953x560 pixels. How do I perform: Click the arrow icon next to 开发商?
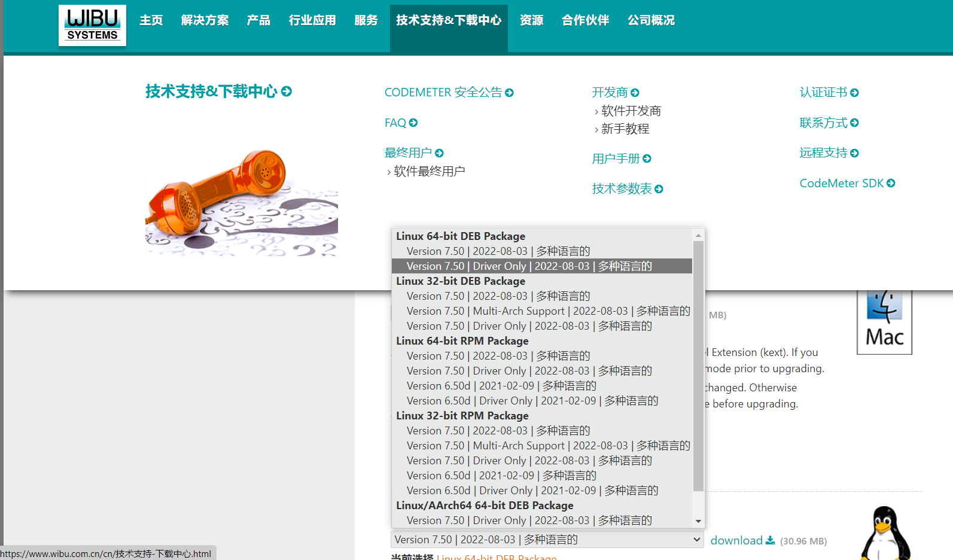point(635,93)
